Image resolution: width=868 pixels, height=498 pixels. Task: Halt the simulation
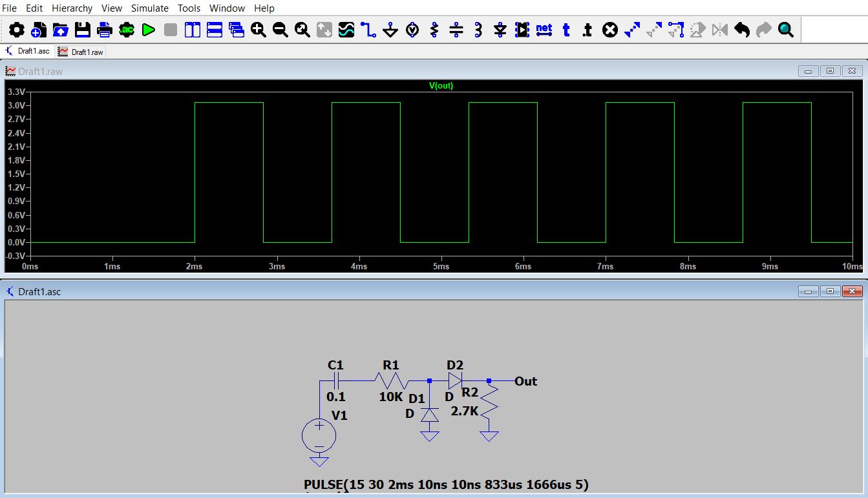[x=169, y=29]
